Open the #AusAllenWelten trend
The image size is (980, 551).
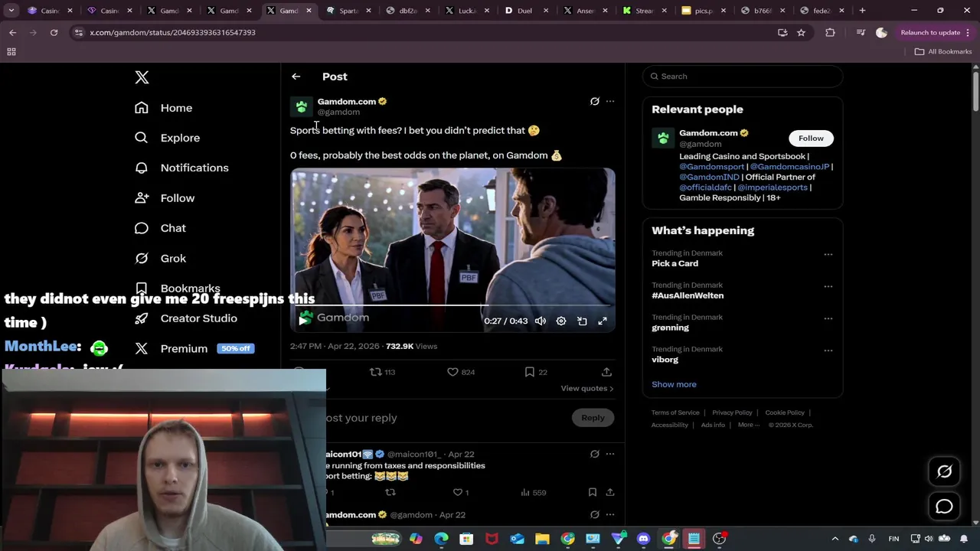pyautogui.click(x=688, y=295)
